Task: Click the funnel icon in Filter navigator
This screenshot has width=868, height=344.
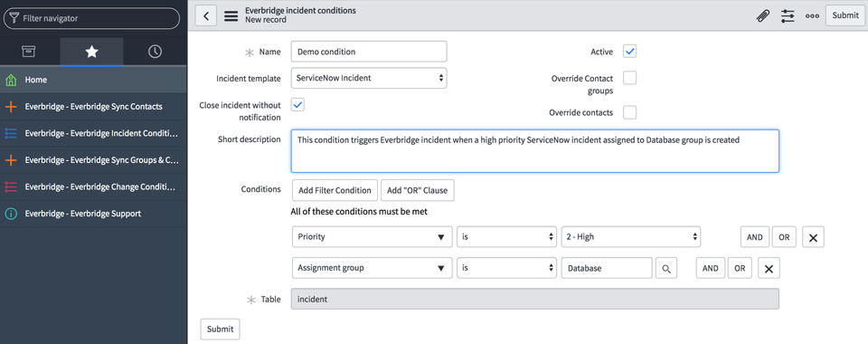Action: (14, 18)
